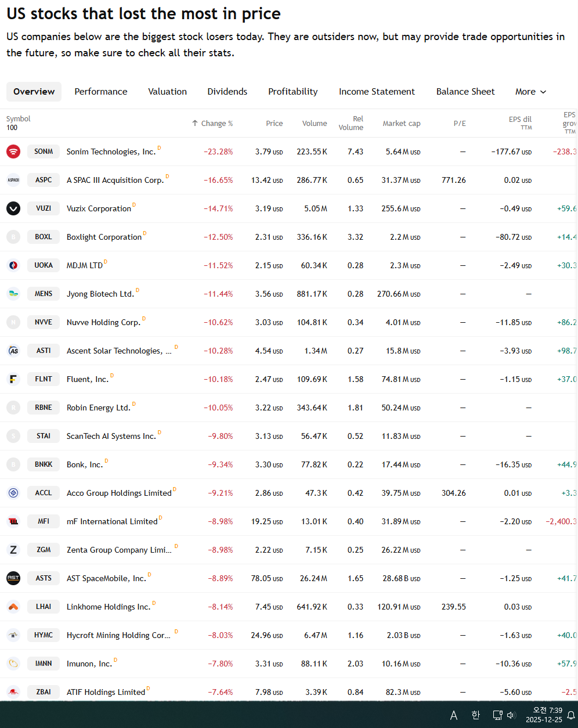Open the ZBAI ticker link

pos(44,692)
